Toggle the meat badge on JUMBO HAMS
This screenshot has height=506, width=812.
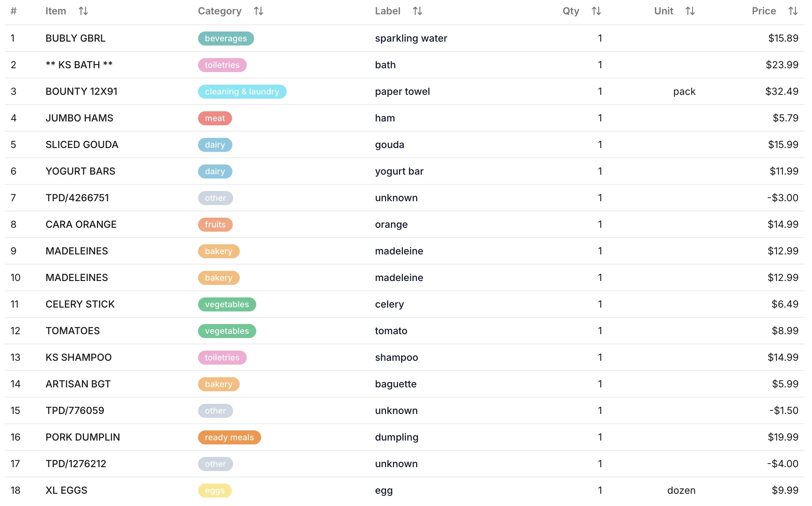215,118
